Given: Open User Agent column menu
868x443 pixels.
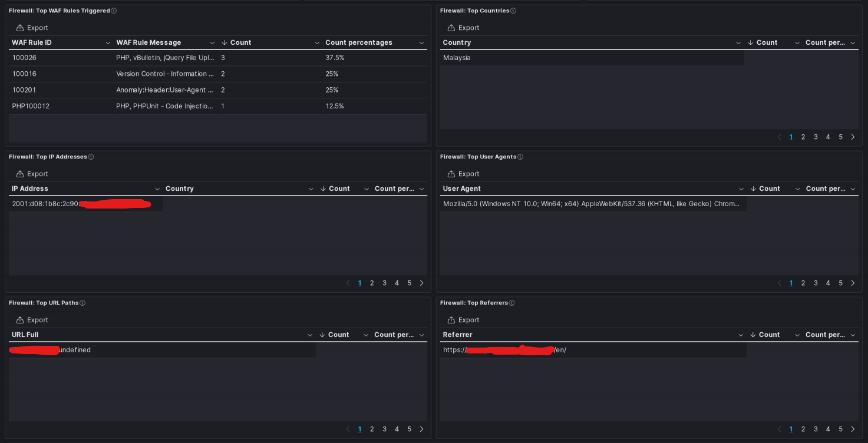Looking at the screenshot, I should (x=741, y=189).
